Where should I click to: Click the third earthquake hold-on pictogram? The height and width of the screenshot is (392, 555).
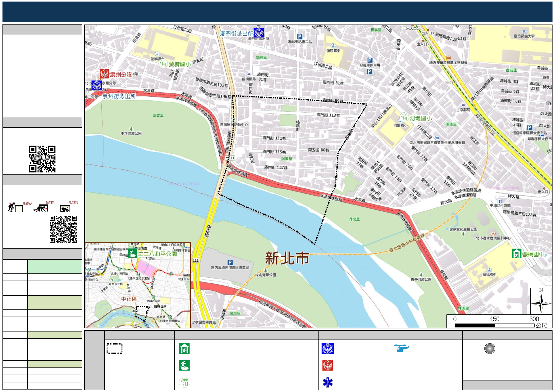pyautogui.click(x=65, y=208)
